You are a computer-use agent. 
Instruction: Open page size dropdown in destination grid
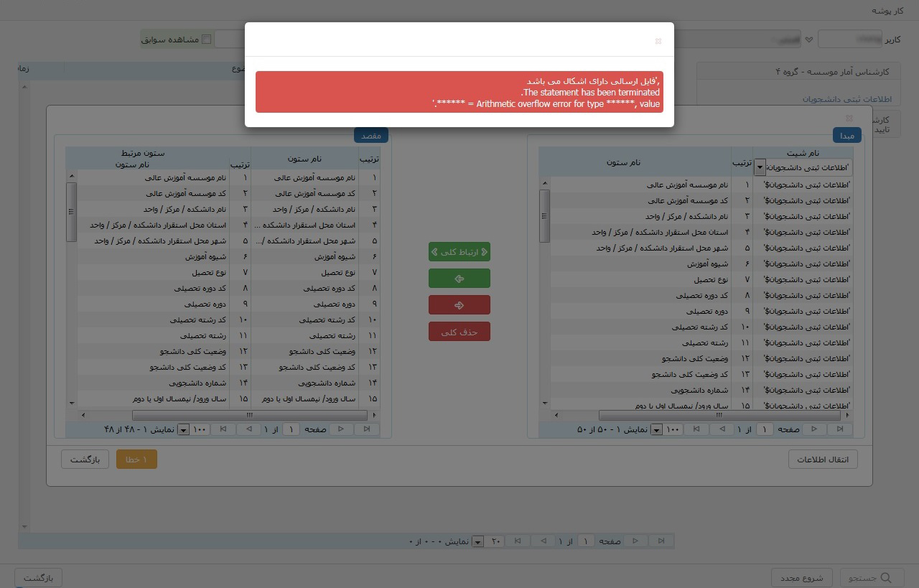[183, 430]
